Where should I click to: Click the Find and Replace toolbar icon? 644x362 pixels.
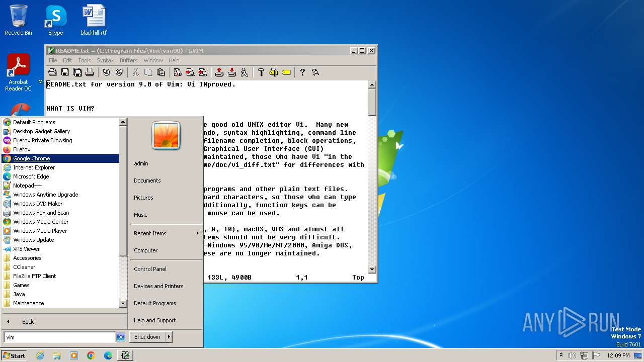[x=178, y=72]
